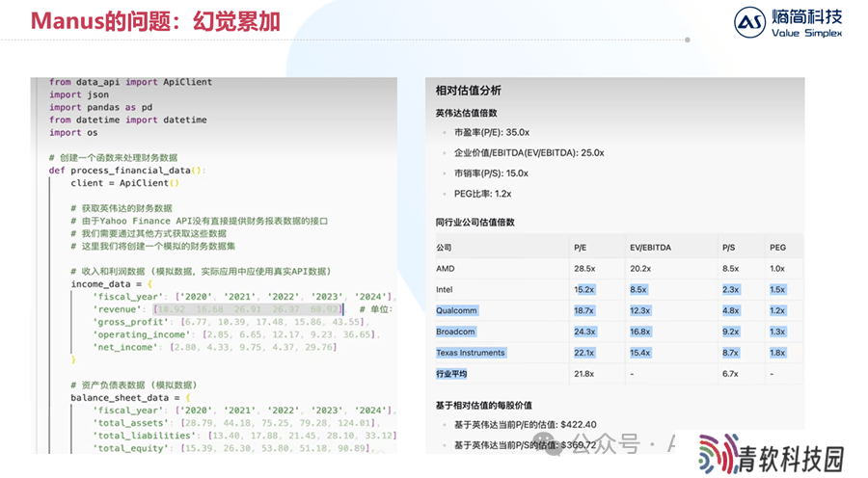Click the 'total_assets' data line

point(236,423)
